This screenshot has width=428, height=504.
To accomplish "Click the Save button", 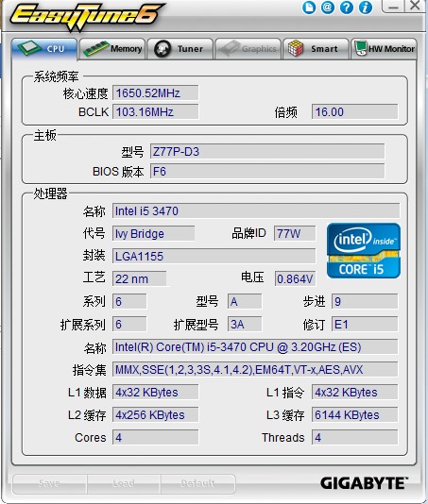I will [49, 484].
